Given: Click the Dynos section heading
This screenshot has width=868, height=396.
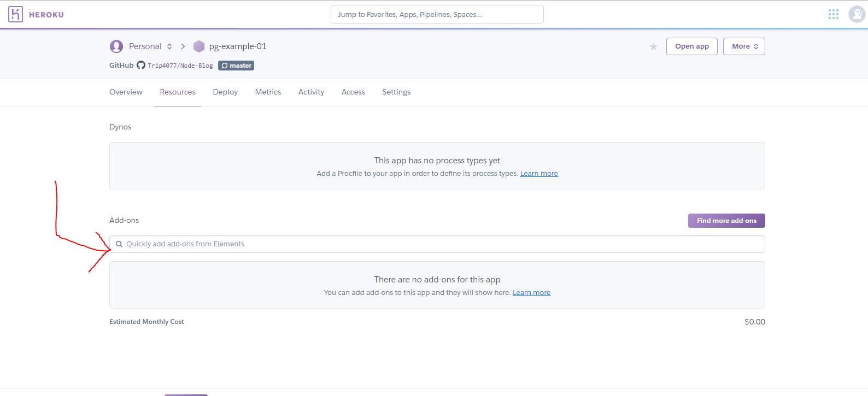Looking at the screenshot, I should (120, 127).
